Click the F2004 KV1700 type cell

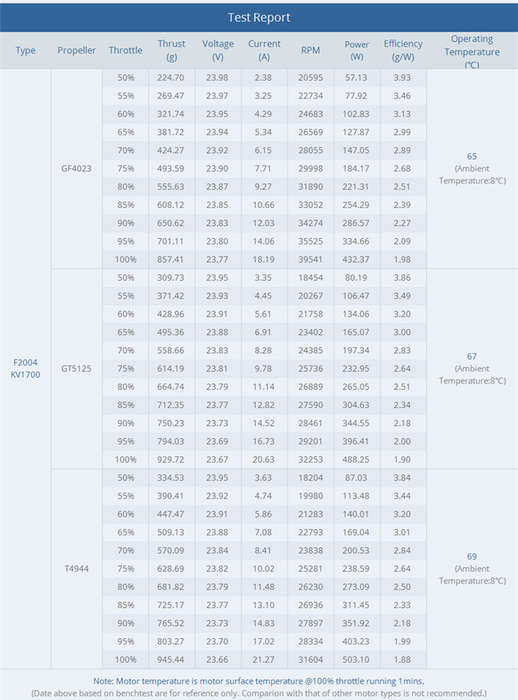(25, 368)
